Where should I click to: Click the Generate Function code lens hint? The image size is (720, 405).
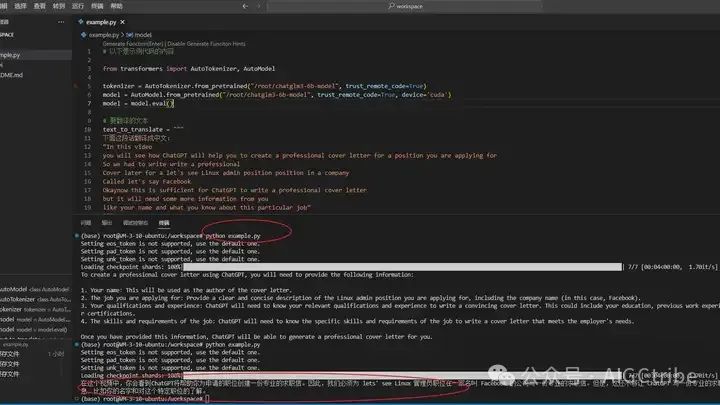pos(133,44)
